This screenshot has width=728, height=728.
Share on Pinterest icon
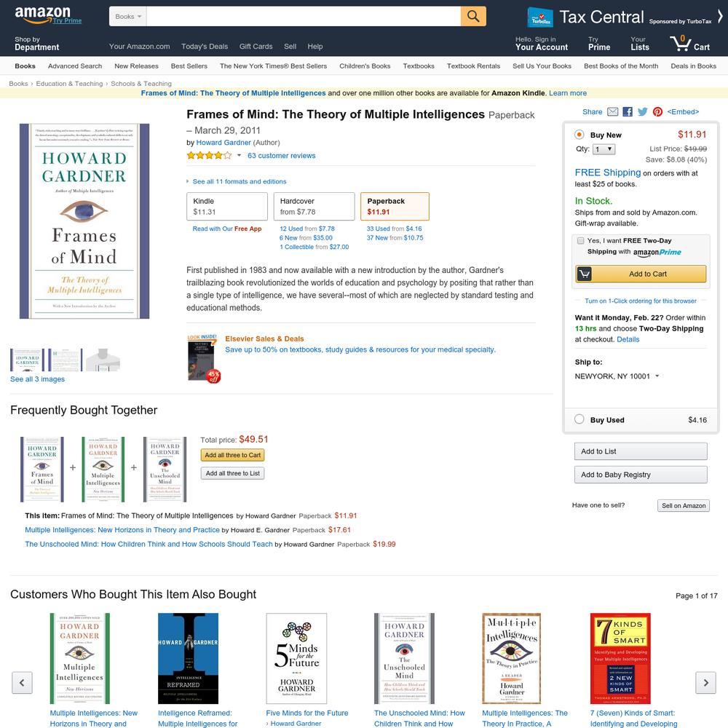coord(657,112)
